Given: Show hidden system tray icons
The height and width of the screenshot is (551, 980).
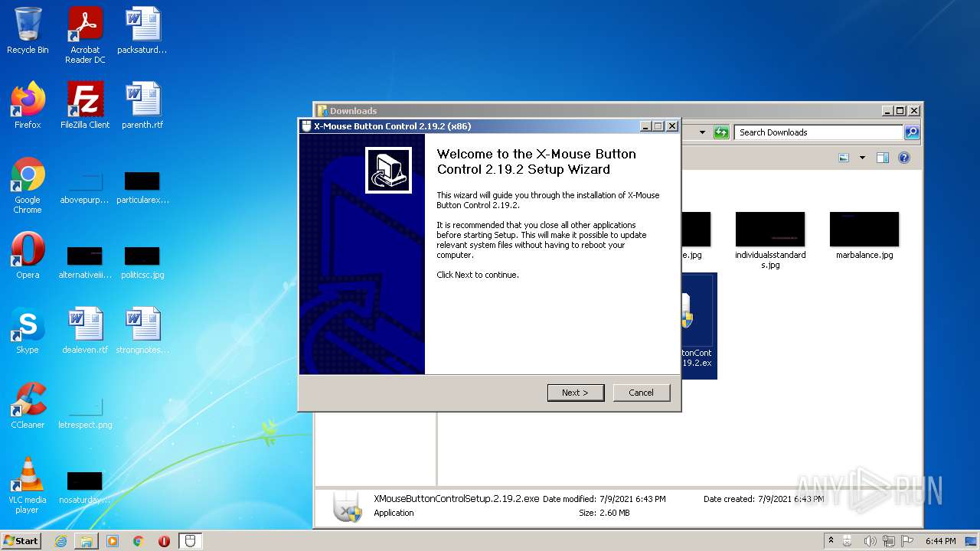Looking at the screenshot, I should point(831,541).
